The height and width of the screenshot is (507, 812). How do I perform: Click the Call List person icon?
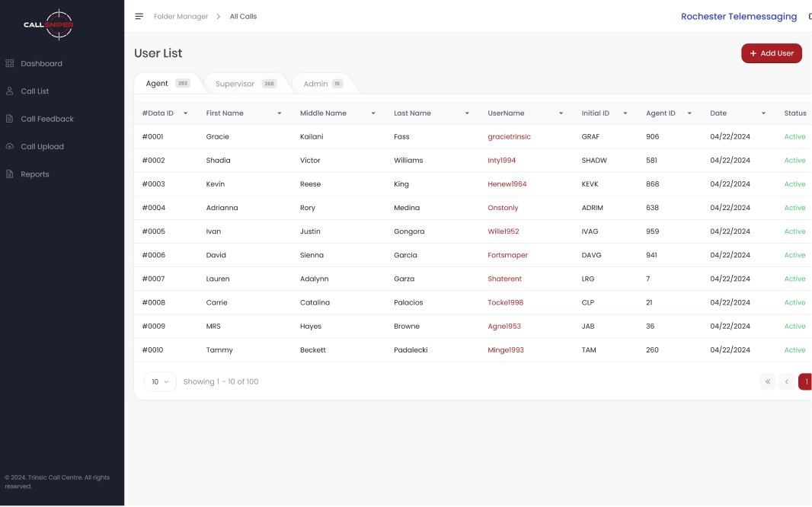click(10, 91)
